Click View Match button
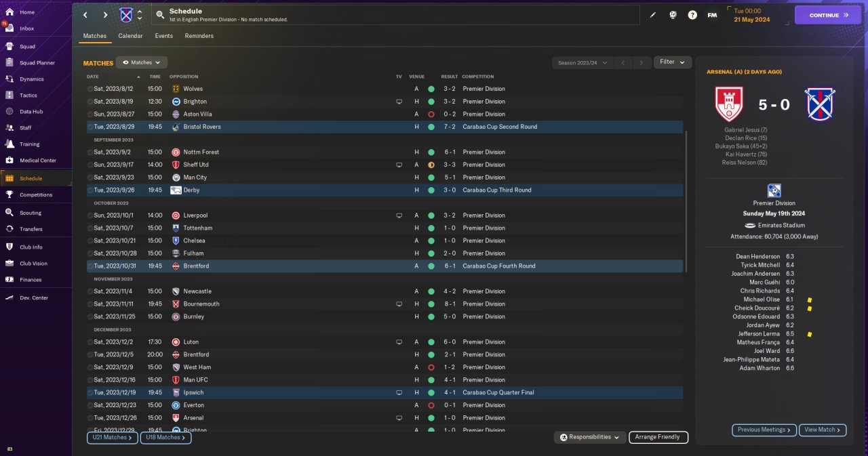Screen dimensions: 868x456 [823, 430]
